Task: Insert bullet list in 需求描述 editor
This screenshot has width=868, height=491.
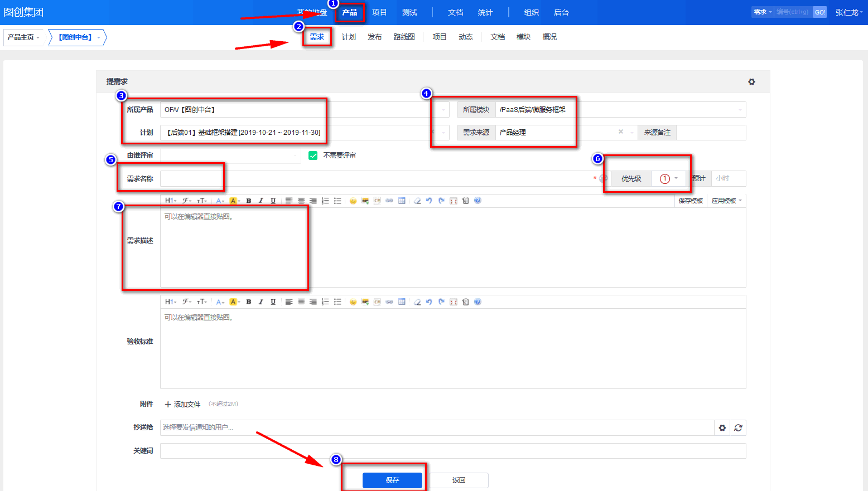Action: point(337,201)
